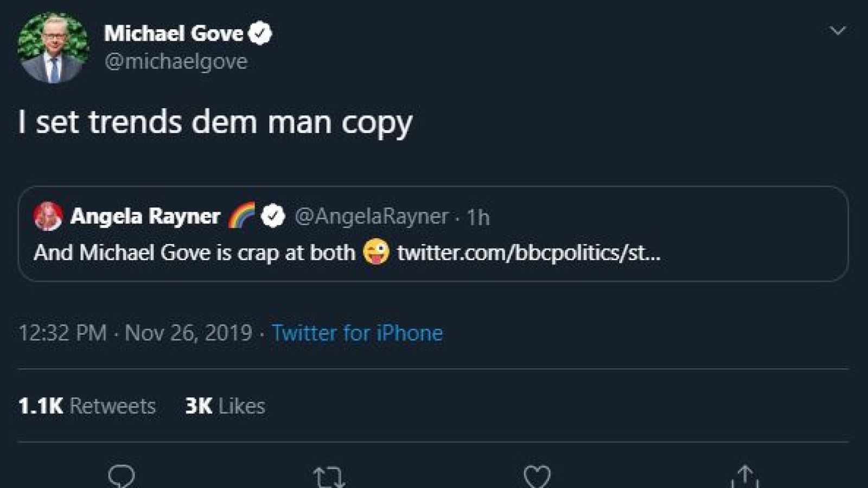The width and height of the screenshot is (868, 488).
Task: Click the @AngelaRayner handle
Action: click(372, 216)
